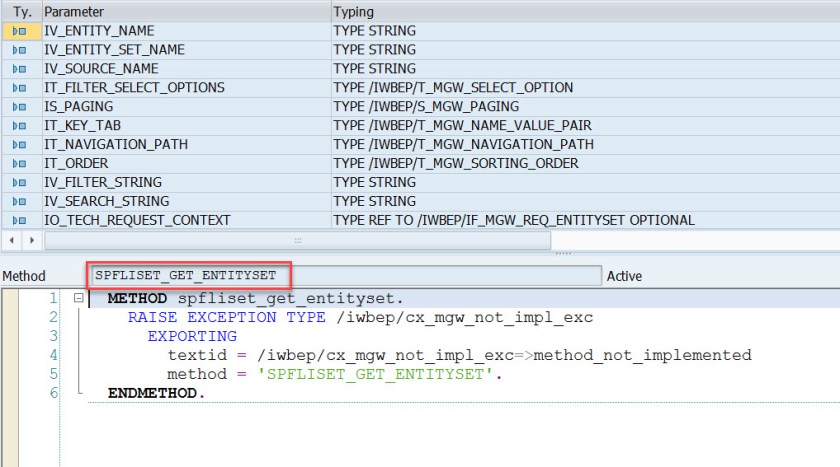
Task: Click importing icon for IT_FILTER_SELECT_OPTIONS row
Action: 19,88
